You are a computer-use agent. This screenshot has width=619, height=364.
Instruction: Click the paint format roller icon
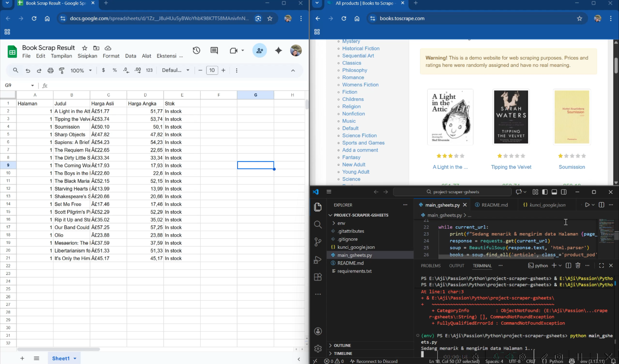[62, 70]
